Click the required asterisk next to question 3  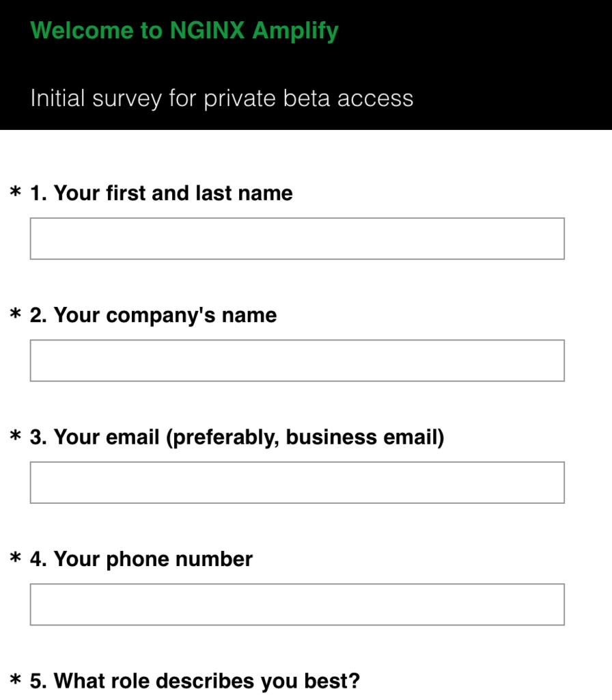point(16,435)
